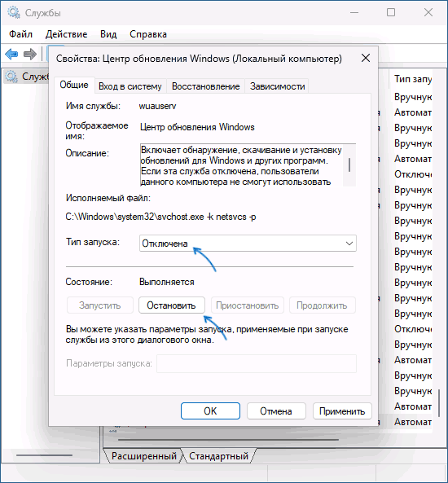Open the Вид menu

coord(108,34)
